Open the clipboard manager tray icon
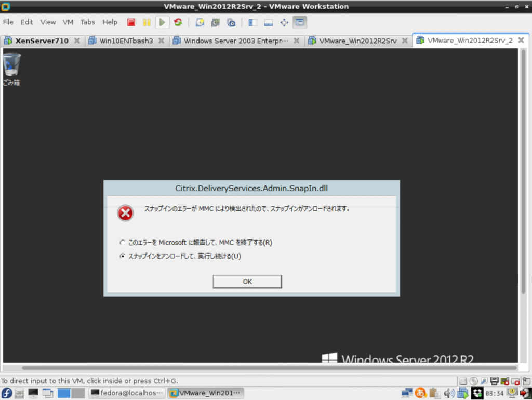Screen dimensions: 532x400 click(x=434, y=393)
